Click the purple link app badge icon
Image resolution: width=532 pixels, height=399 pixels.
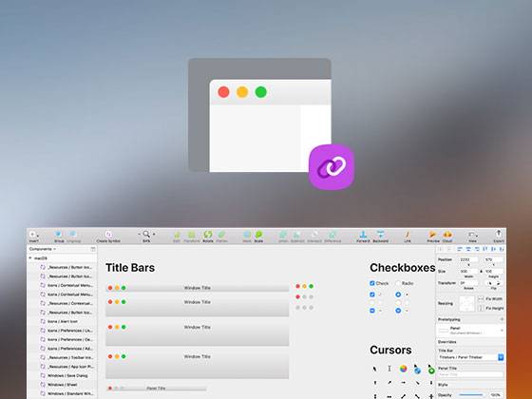click(x=332, y=166)
